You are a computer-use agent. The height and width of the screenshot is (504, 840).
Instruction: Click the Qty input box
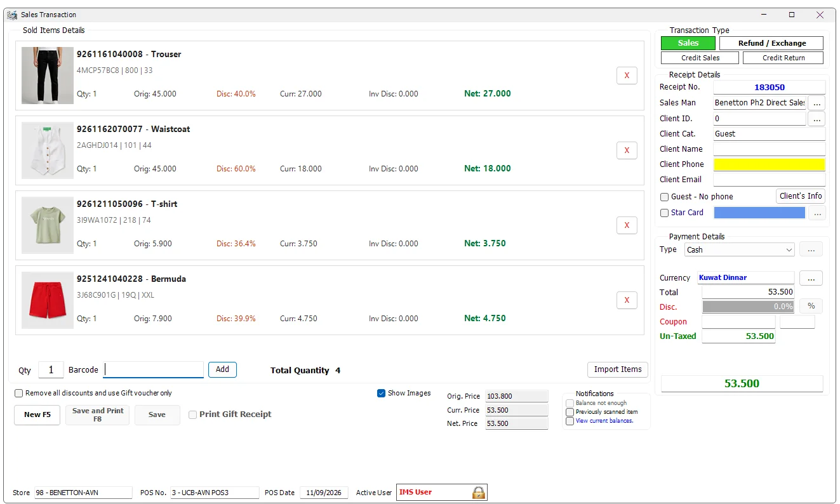(x=51, y=370)
